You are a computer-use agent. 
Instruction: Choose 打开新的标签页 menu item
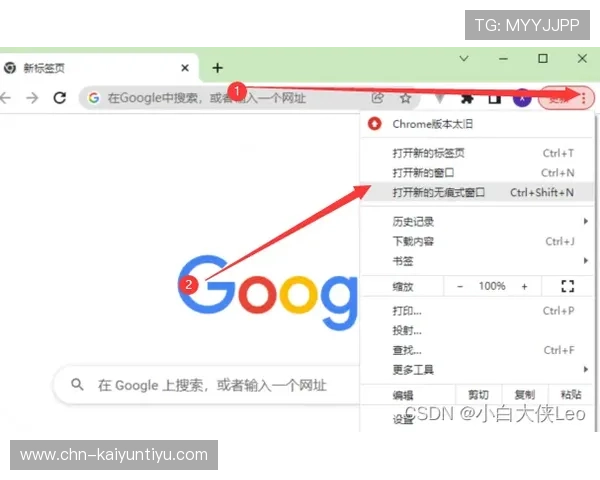point(476,153)
